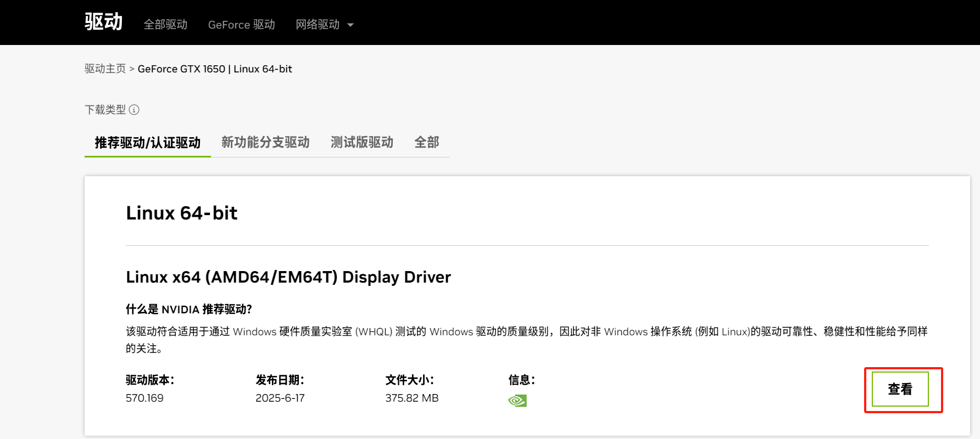Click the 信息: label
The height and width of the screenshot is (439, 980).
pyautogui.click(x=521, y=380)
